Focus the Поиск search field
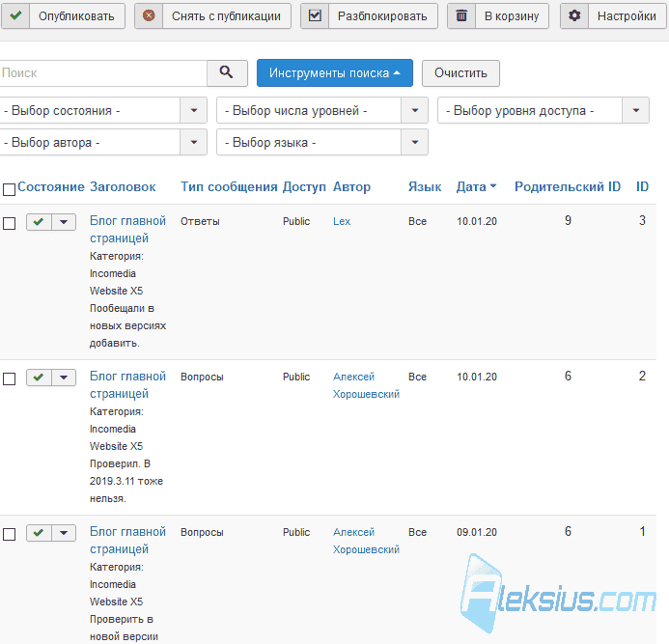This screenshot has height=644, width=669. click(x=103, y=73)
